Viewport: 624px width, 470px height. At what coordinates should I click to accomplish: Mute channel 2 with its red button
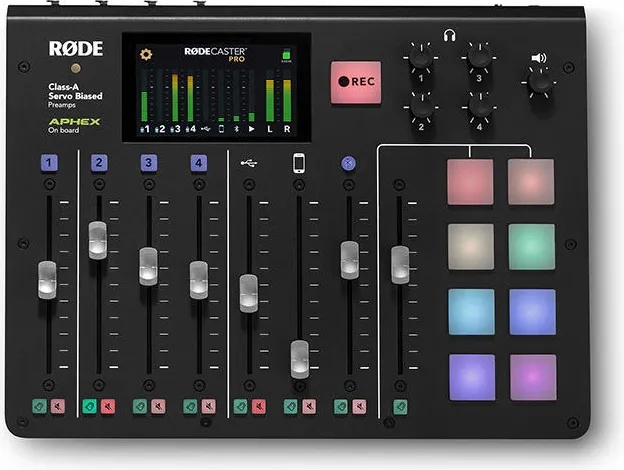[x=108, y=406]
